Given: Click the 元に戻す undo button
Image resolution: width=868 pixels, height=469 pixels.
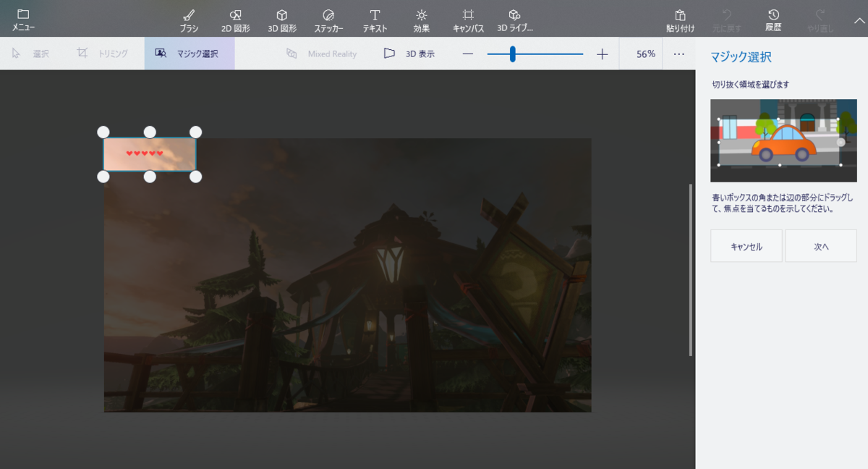Looking at the screenshot, I should [x=727, y=20].
